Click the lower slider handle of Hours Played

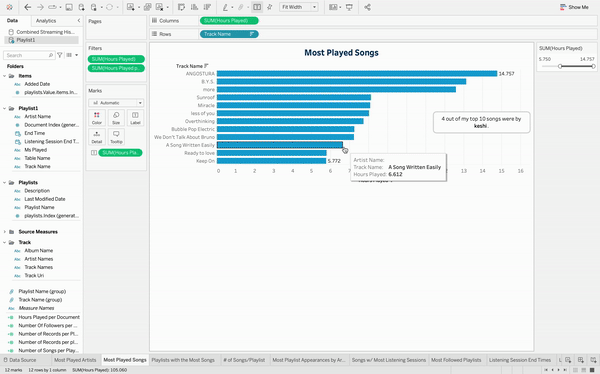click(x=560, y=66)
